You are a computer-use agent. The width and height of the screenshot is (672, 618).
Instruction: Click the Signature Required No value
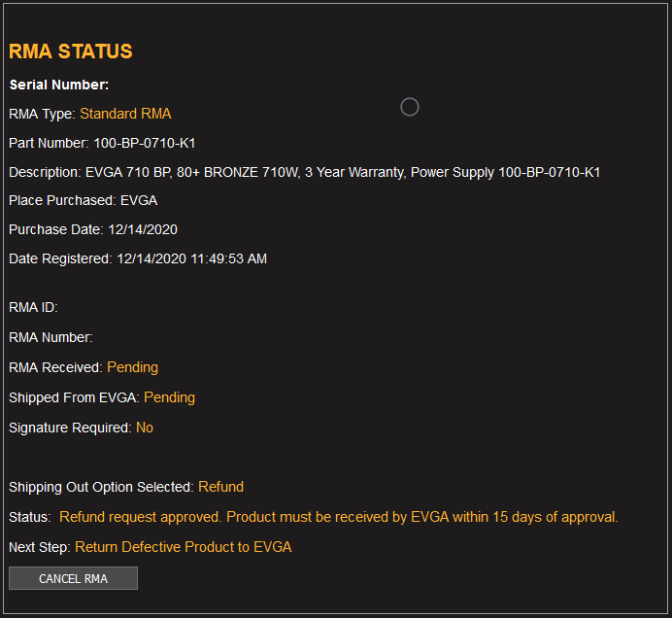pos(145,428)
